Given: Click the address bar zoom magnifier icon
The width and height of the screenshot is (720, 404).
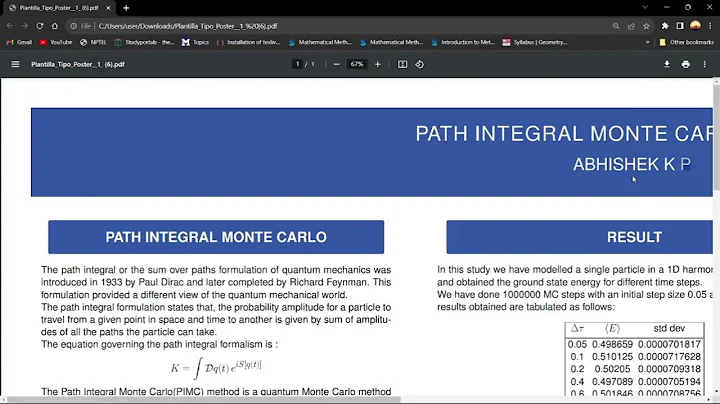Looking at the screenshot, I should (x=616, y=26).
